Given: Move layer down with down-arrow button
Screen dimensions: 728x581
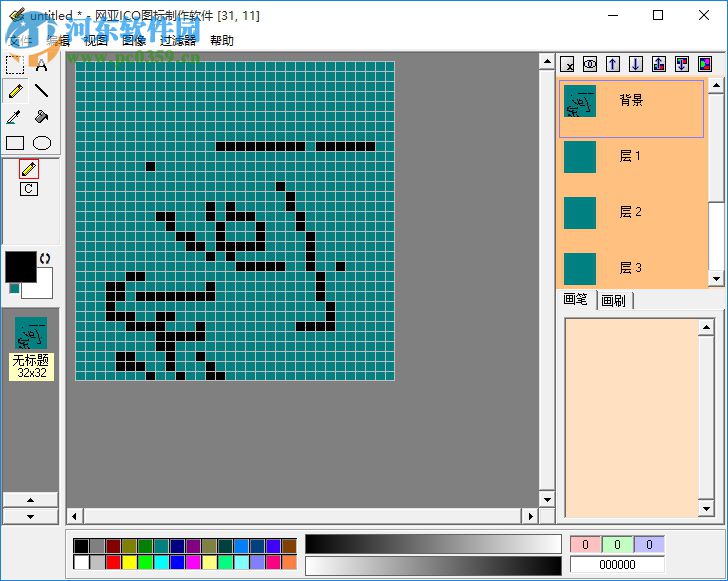Looking at the screenshot, I should coord(636,64).
